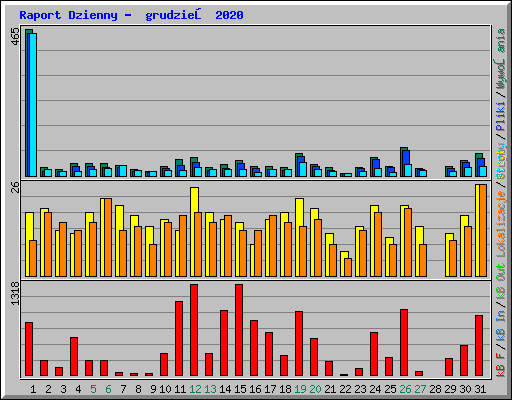Click the red kB bar for day 1

click(29, 349)
